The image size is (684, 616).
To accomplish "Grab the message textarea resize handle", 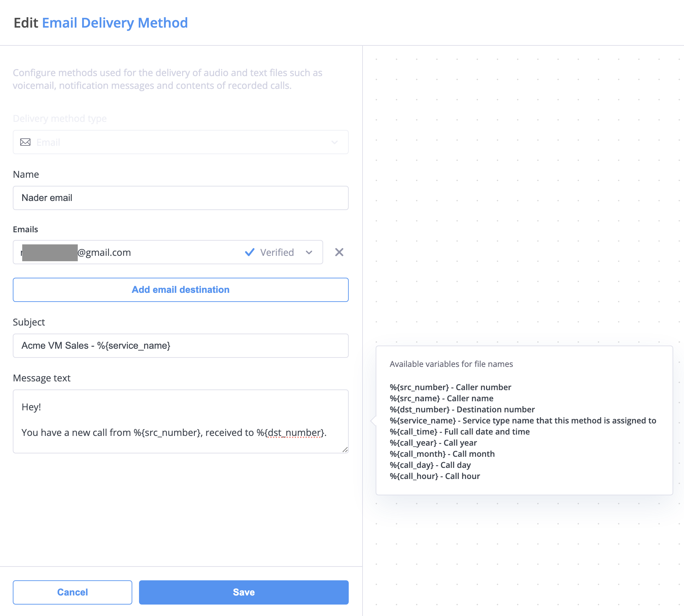I will point(345,449).
